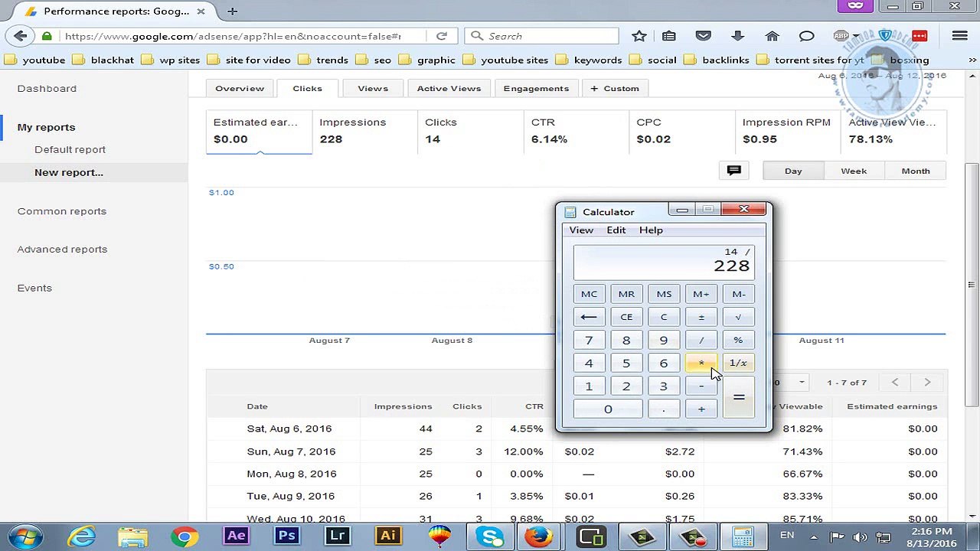This screenshot has width=980, height=551.
Task: Expand Advanced reports in the sidebar
Action: [62, 249]
